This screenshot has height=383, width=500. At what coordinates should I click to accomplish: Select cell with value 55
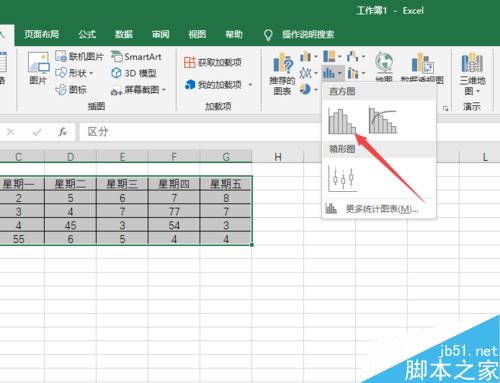click(x=19, y=239)
